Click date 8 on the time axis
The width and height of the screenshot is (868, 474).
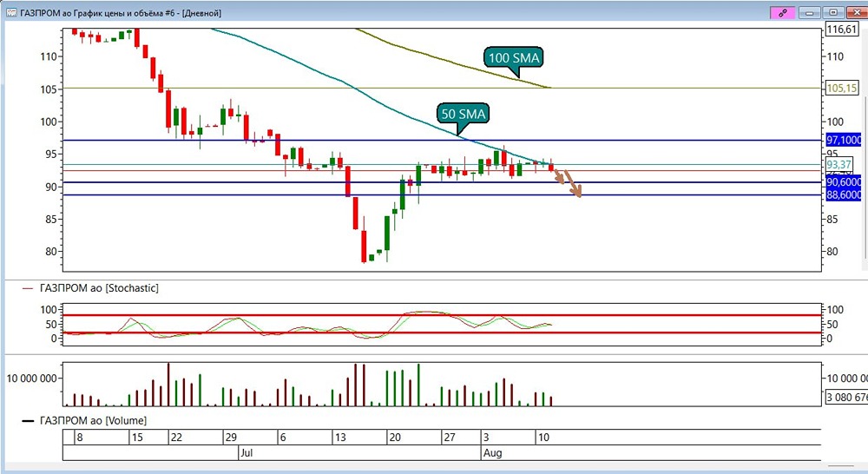pyautogui.click(x=80, y=438)
